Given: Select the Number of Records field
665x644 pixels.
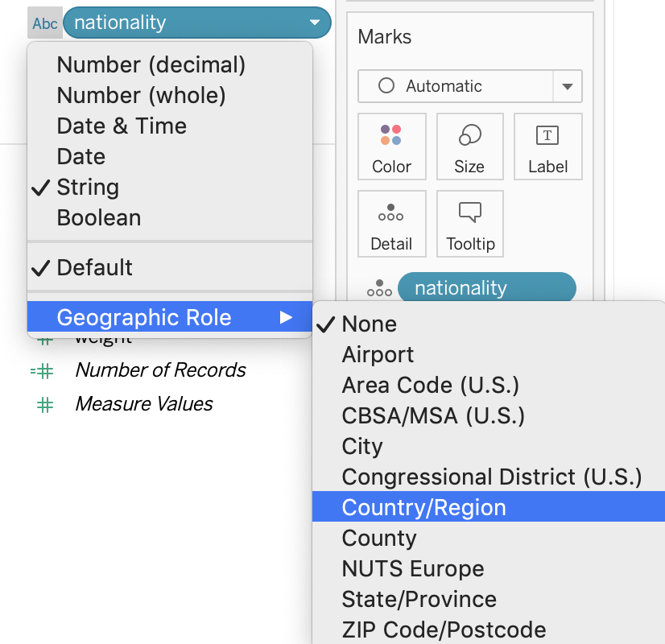Looking at the screenshot, I should coord(160,370).
